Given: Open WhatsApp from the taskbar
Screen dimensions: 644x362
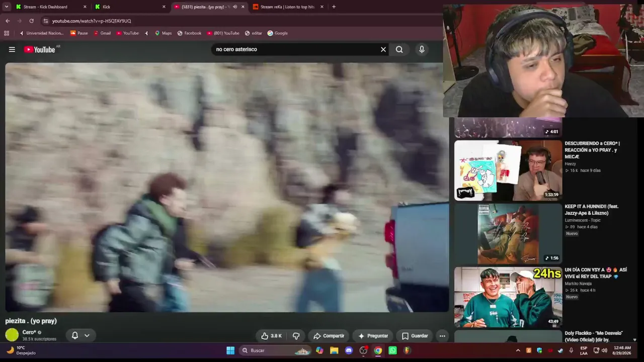Looking at the screenshot, I should click(392, 350).
